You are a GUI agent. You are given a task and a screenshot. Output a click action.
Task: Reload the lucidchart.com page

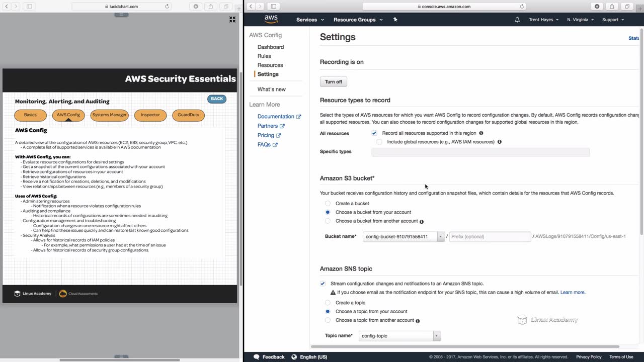pos(167,7)
